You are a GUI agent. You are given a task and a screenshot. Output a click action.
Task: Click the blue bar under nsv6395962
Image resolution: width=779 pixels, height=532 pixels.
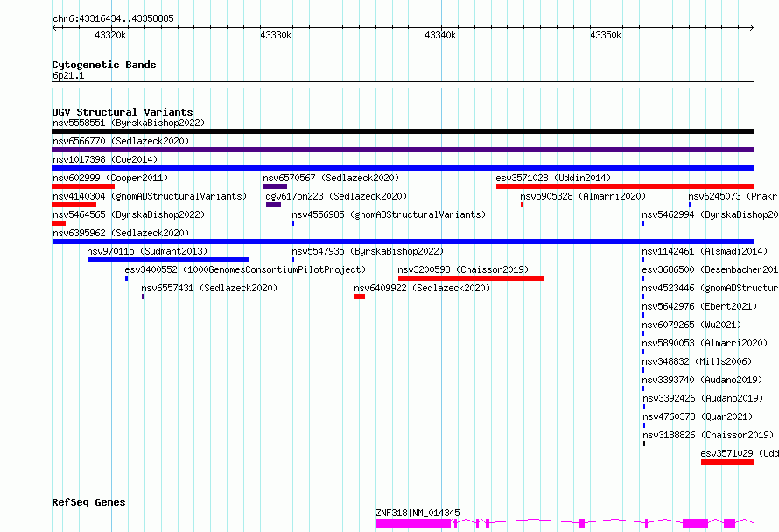[x=403, y=241]
